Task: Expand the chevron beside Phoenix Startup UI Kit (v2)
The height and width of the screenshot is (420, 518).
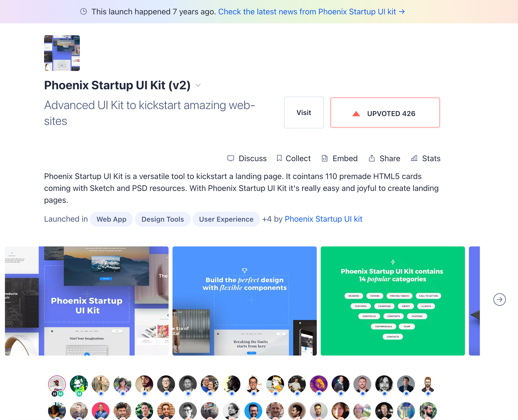Action: [198, 86]
